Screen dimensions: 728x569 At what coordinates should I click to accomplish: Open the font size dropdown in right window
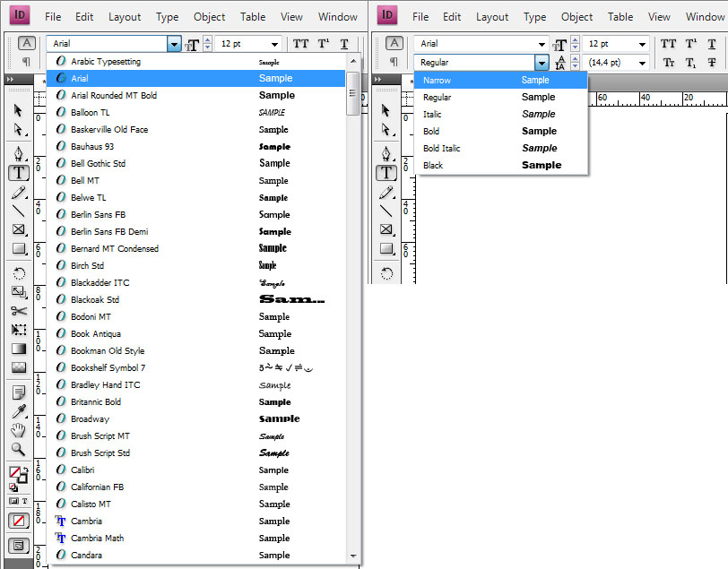pyautogui.click(x=642, y=44)
